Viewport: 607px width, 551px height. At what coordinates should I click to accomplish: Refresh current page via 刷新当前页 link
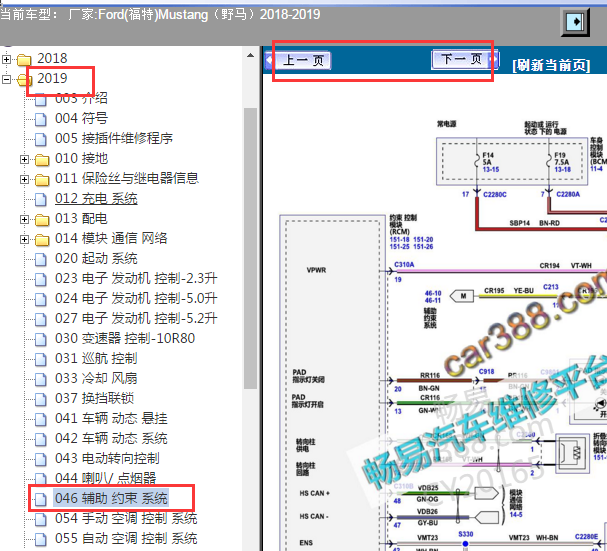point(551,65)
